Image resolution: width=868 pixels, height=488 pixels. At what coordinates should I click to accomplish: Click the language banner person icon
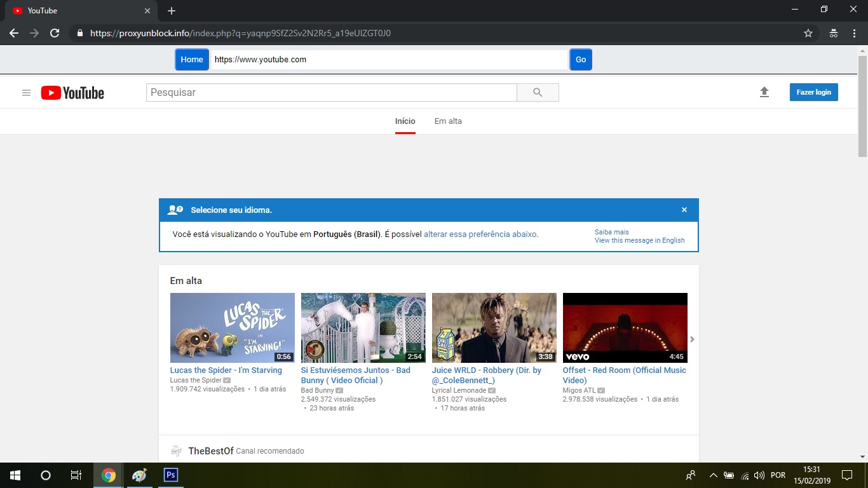pyautogui.click(x=175, y=210)
